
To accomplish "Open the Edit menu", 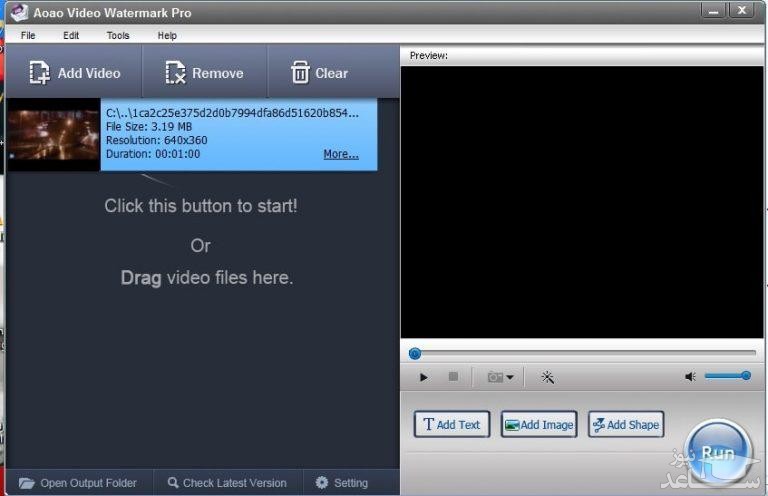I will 71,35.
